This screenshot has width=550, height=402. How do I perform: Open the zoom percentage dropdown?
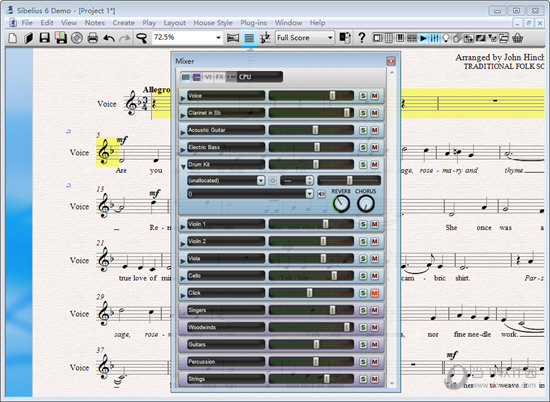pos(218,38)
